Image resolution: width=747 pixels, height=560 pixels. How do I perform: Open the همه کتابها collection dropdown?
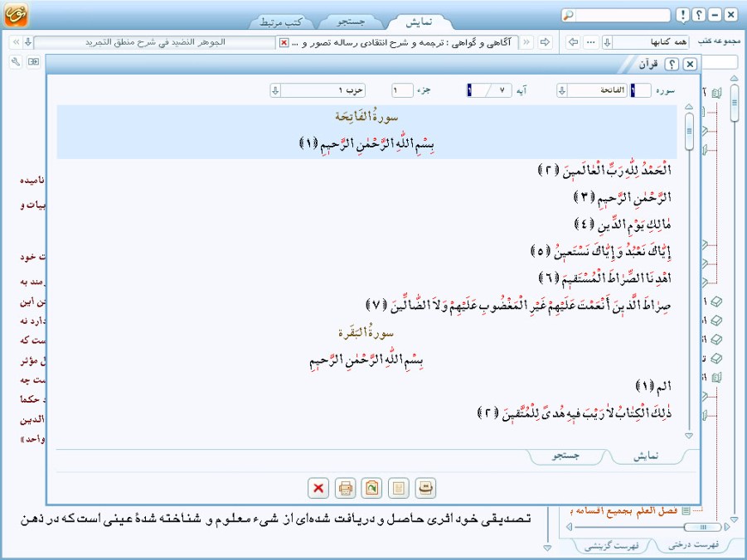pos(607,42)
